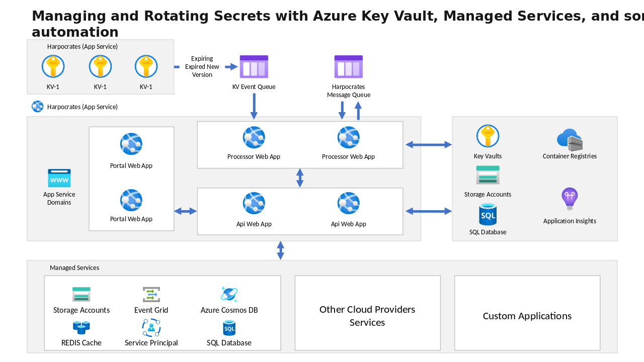This screenshot has width=644, height=362.
Task: Select the "Expiring Expired New Version" text
Action: tap(202, 67)
